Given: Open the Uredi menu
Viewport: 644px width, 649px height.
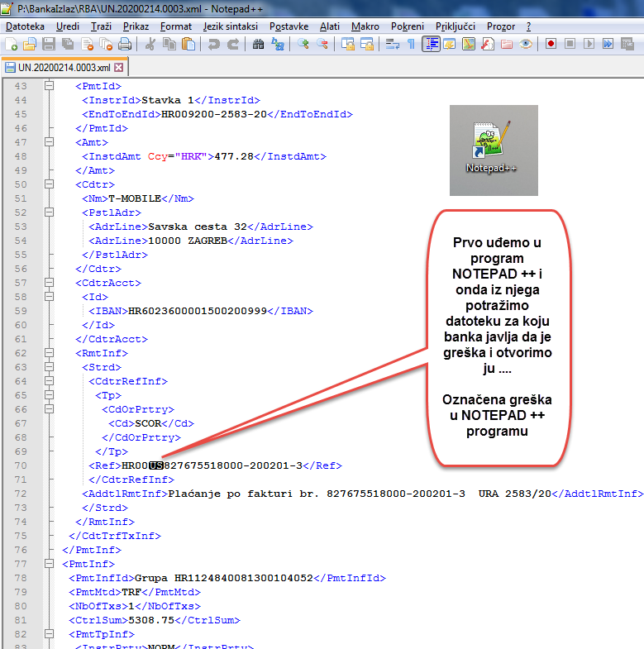Looking at the screenshot, I should pyautogui.click(x=68, y=26).
